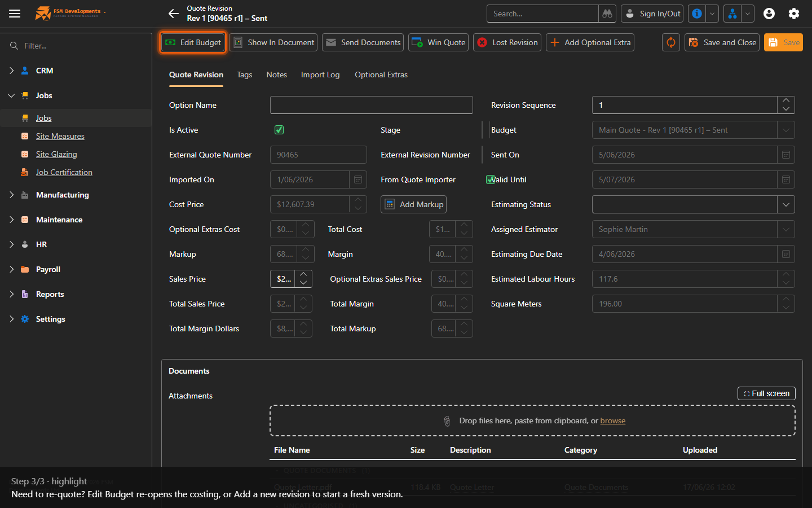This screenshot has width=812, height=508.
Task: Click the Option Name input field
Action: click(372, 105)
